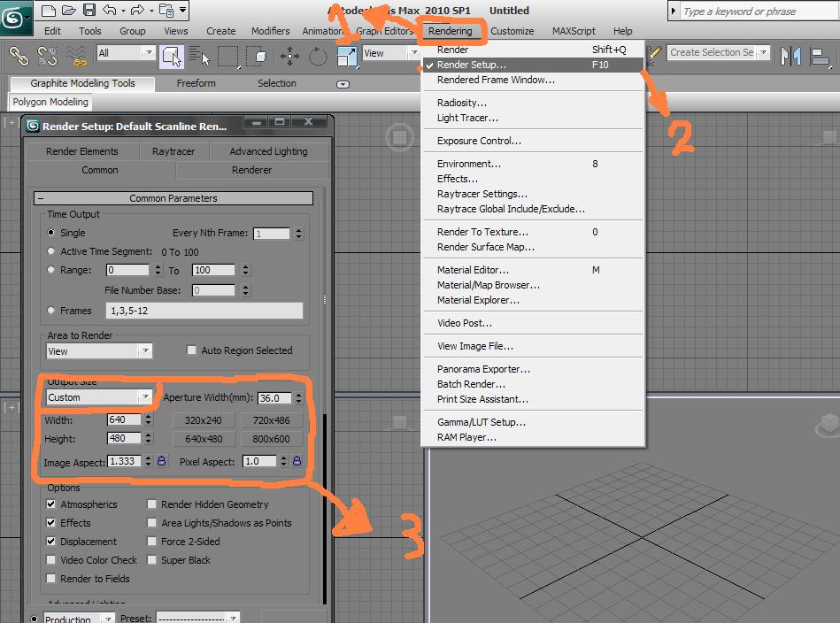The width and height of the screenshot is (840, 623).
Task: Activate the Select and Rotate tool
Action: 318,56
